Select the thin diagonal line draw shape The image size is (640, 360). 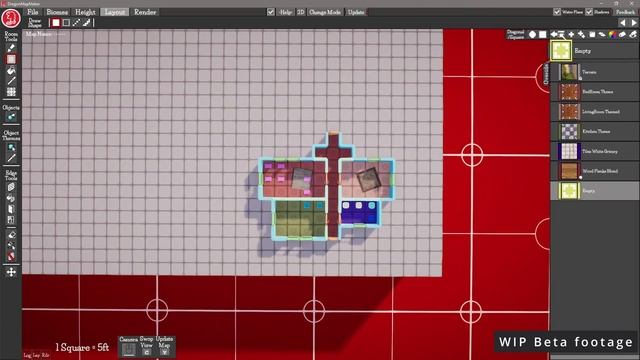click(76, 23)
